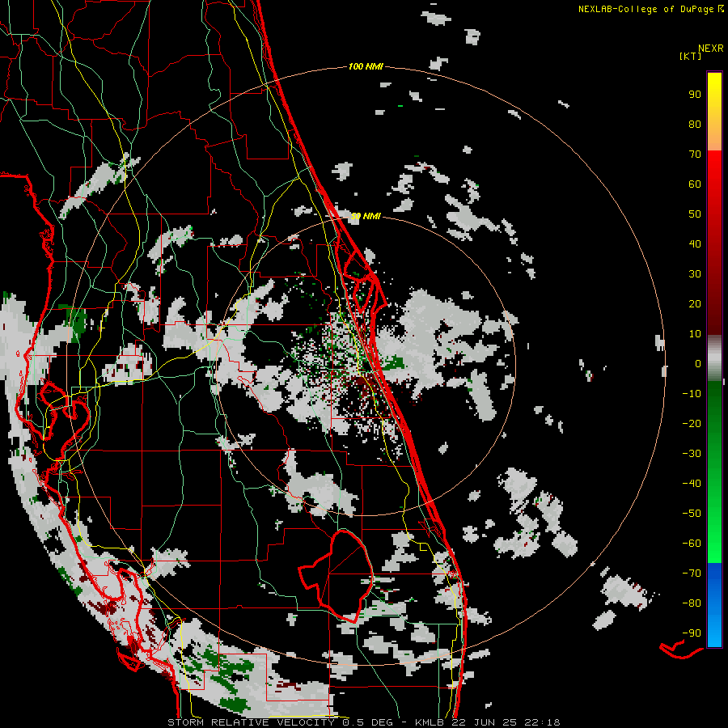Image resolution: width=728 pixels, height=728 pixels.
Task: Click the 22 JUN 25 22:18 timestamp
Action: tap(506, 722)
